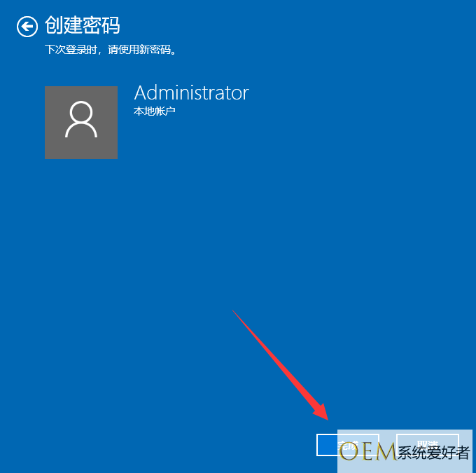Click the left arrow inside the circle
The width and height of the screenshot is (476, 473).
[x=27, y=27]
